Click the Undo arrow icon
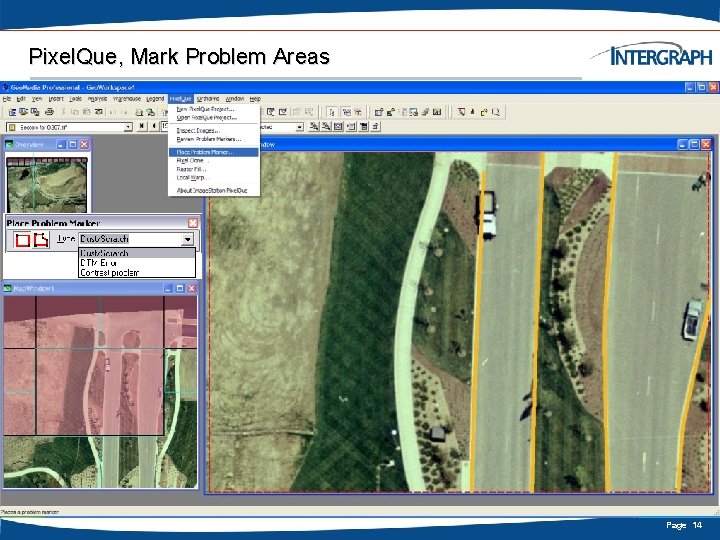This screenshot has width=720, height=540. click(112, 112)
